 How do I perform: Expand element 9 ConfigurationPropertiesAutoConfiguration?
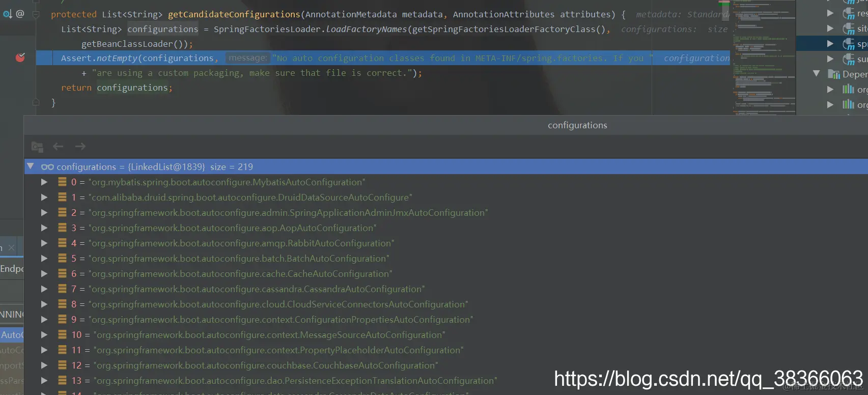[44, 319]
